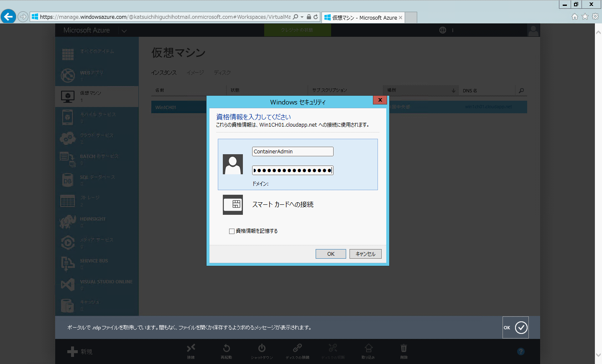
Task: Open the globe language icon in Azure header
Action: [x=443, y=30]
